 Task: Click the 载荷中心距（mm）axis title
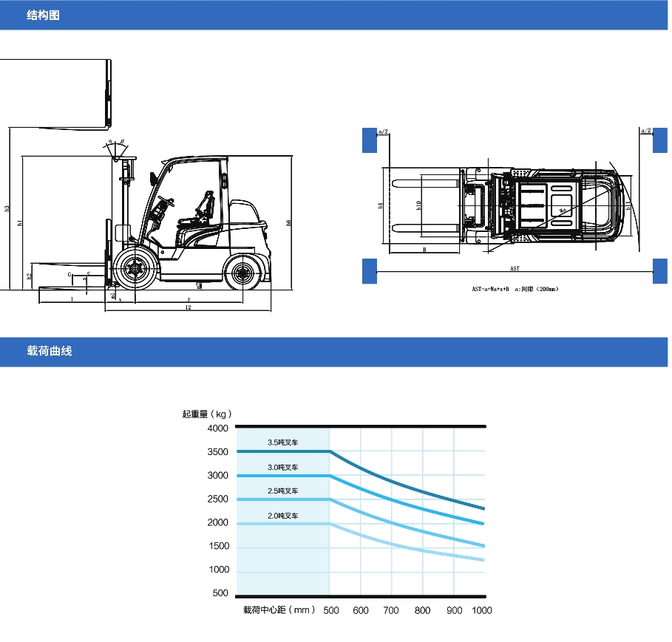(279, 610)
